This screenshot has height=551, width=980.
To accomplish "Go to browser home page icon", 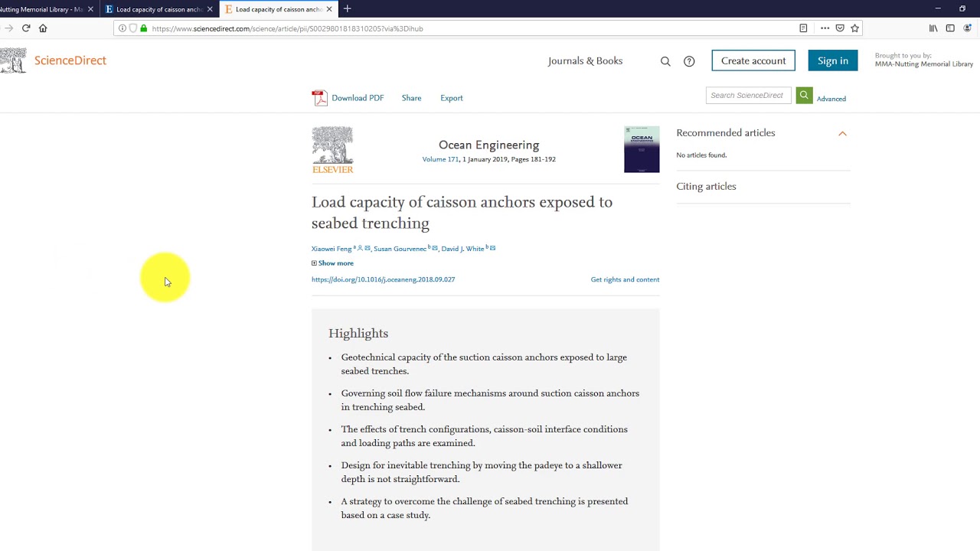I will tap(43, 28).
